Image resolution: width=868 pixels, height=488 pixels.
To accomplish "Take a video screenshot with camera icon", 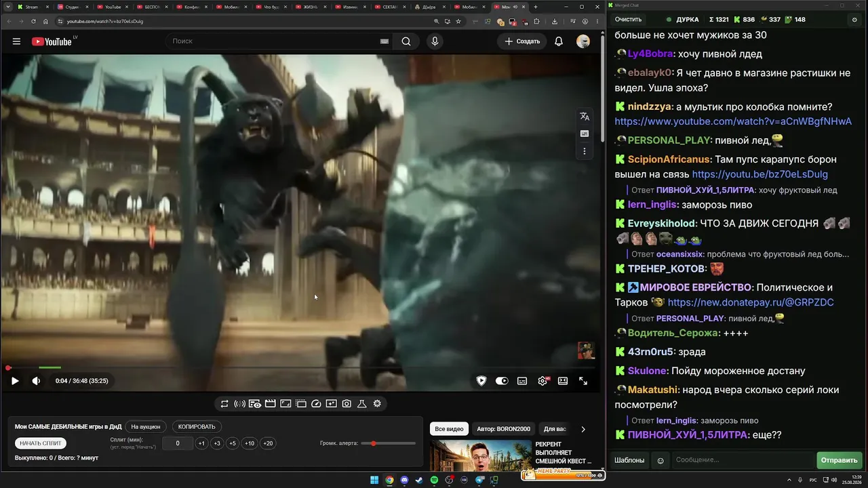I will tap(347, 404).
